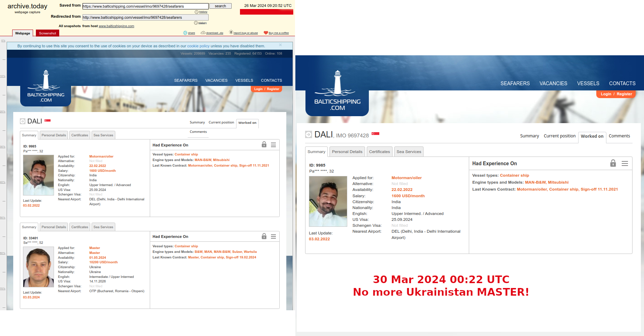This screenshot has width=644, height=336.
Task: Click the padlock icon in right capture card
Action: tap(613, 163)
